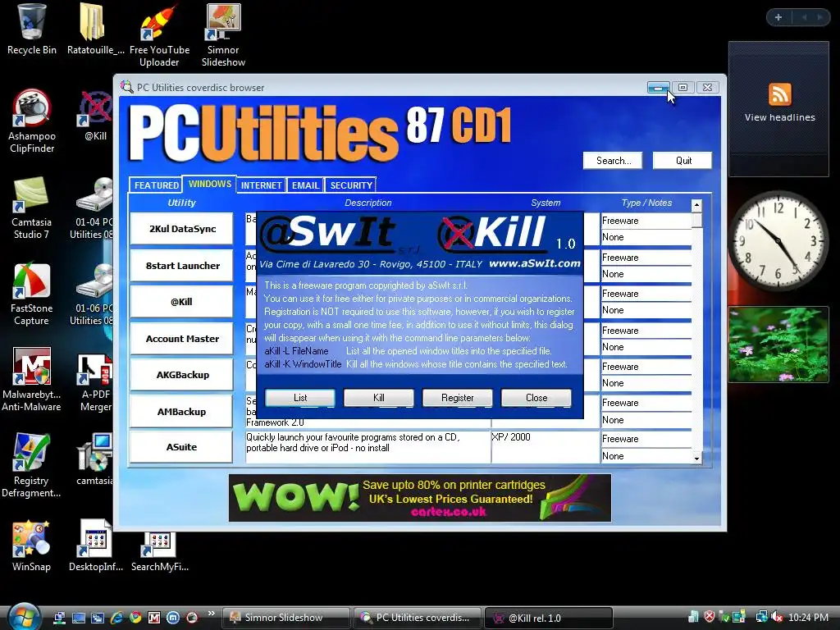Click the Quit button
The image size is (840, 630).
point(682,160)
